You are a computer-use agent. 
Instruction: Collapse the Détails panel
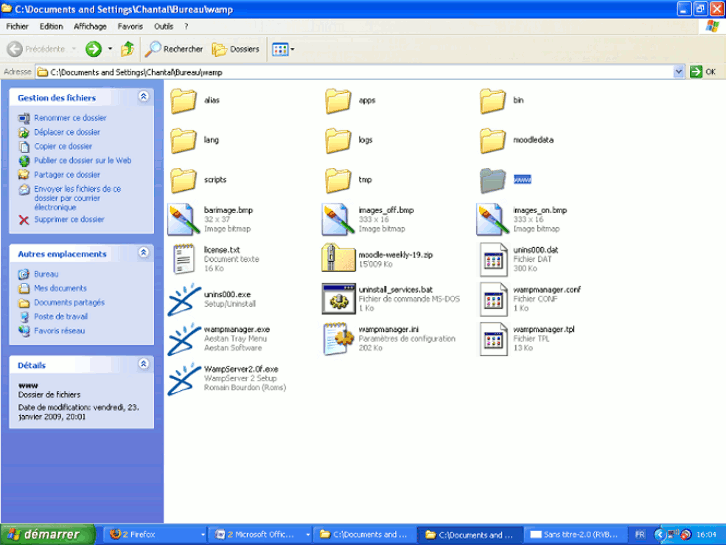[x=144, y=364]
